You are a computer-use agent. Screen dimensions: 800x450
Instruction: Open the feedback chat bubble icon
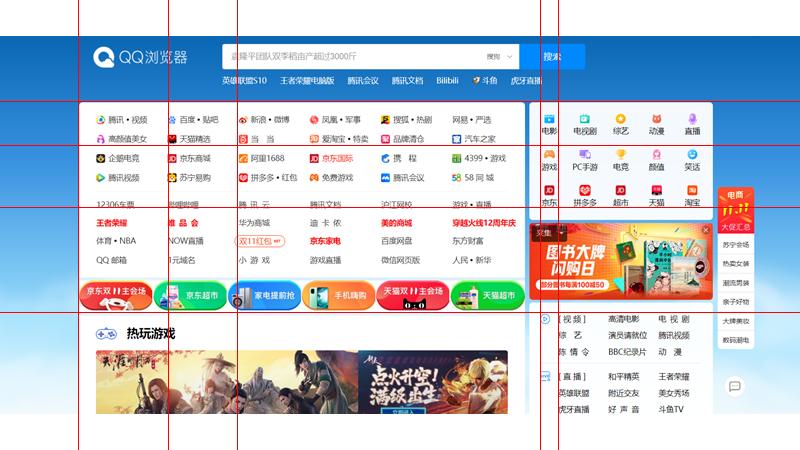click(x=735, y=386)
